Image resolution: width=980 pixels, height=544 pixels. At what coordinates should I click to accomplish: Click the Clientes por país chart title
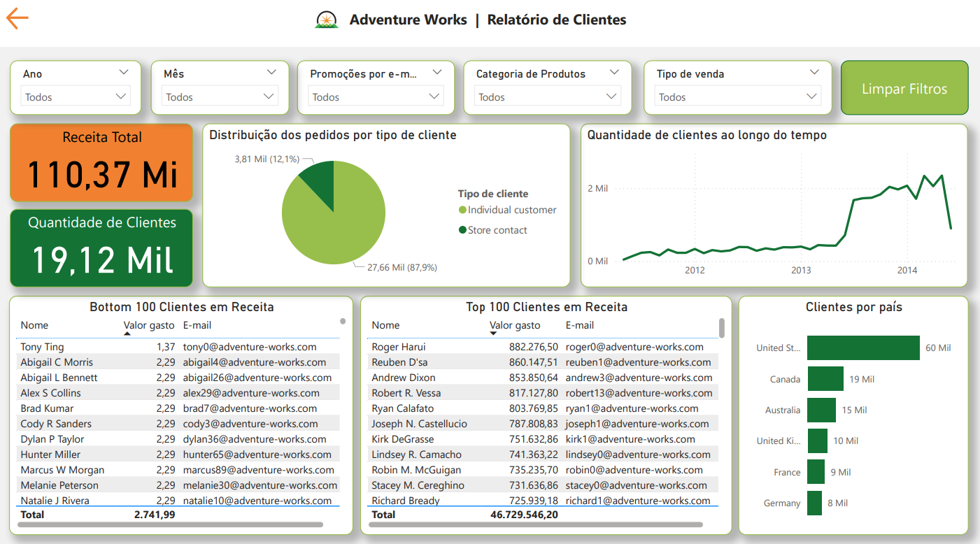854,307
